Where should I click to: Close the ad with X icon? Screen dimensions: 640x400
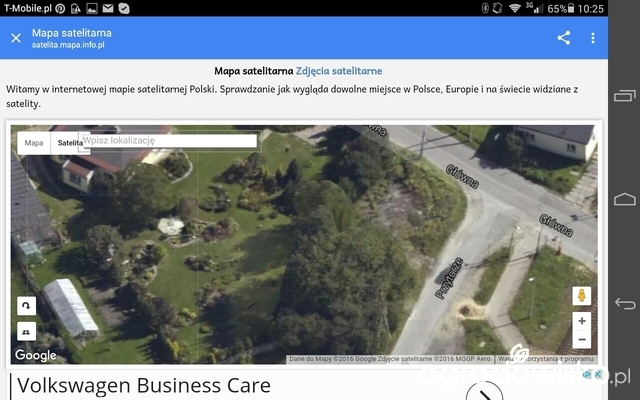click(x=598, y=374)
